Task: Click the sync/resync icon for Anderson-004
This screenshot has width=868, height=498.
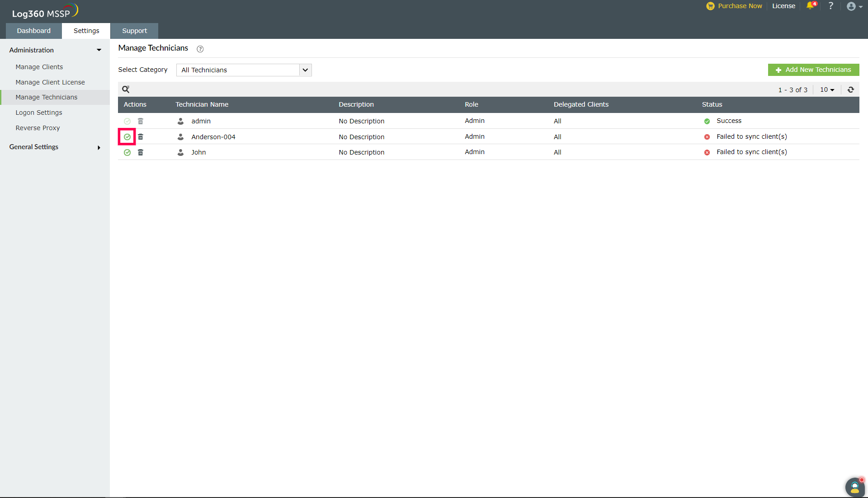Action: [127, 136]
